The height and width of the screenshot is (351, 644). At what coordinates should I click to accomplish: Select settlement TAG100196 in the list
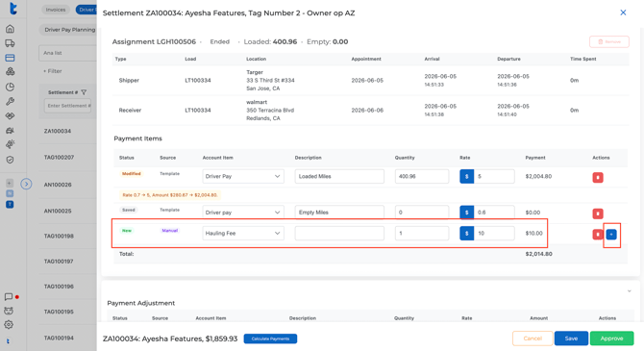(59, 287)
